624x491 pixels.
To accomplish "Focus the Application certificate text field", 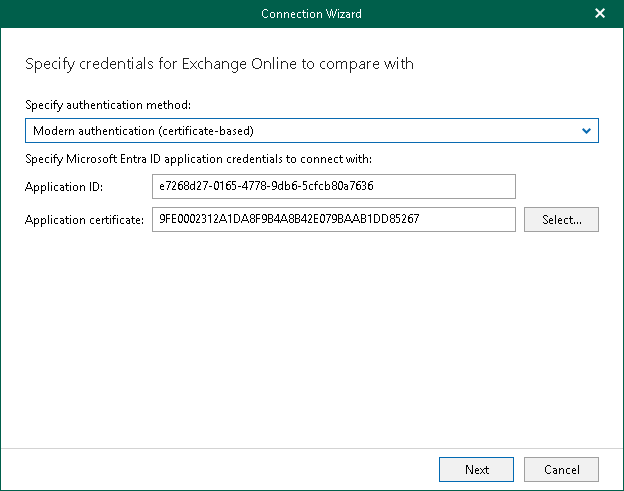I will pyautogui.click(x=333, y=219).
